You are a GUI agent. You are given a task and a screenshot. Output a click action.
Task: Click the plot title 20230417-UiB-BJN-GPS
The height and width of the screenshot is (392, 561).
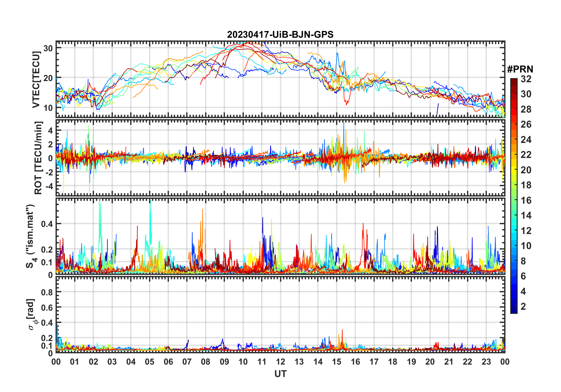tap(280, 35)
